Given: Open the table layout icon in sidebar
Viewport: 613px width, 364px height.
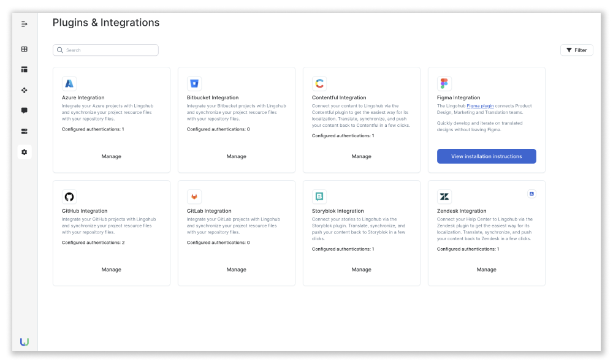Looking at the screenshot, I should [25, 70].
